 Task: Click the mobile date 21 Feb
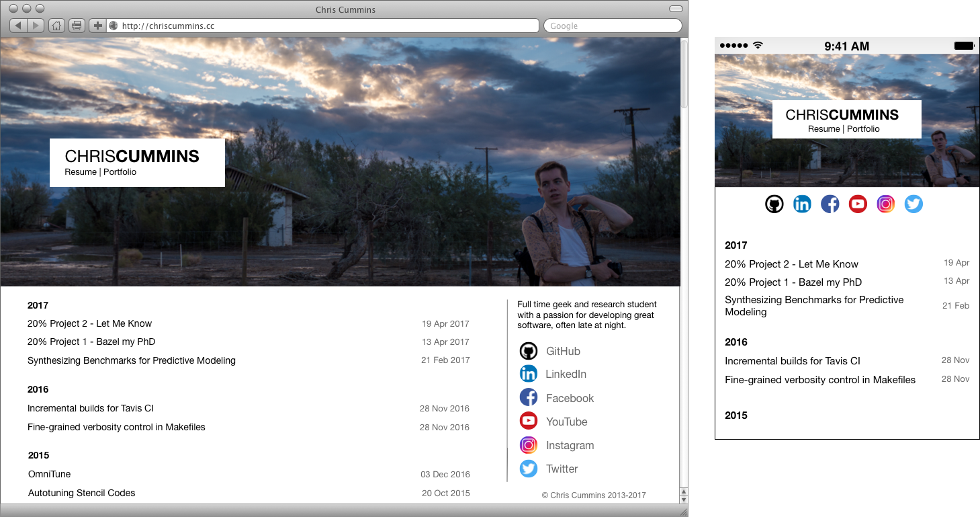click(x=956, y=305)
